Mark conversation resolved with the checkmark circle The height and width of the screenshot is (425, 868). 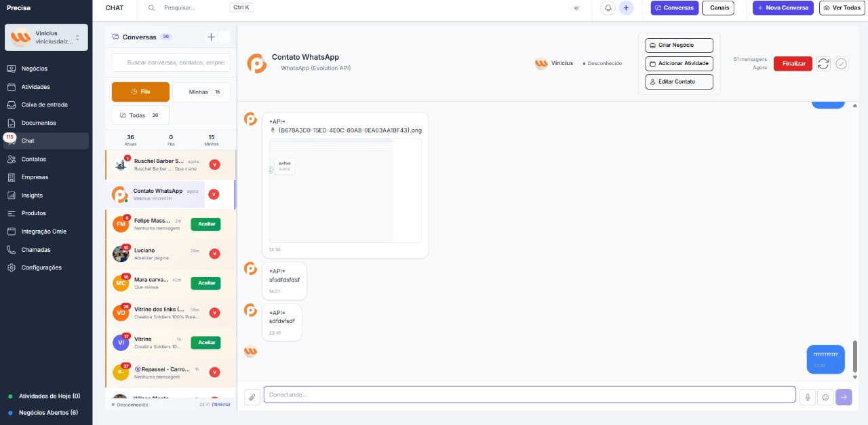coord(842,64)
